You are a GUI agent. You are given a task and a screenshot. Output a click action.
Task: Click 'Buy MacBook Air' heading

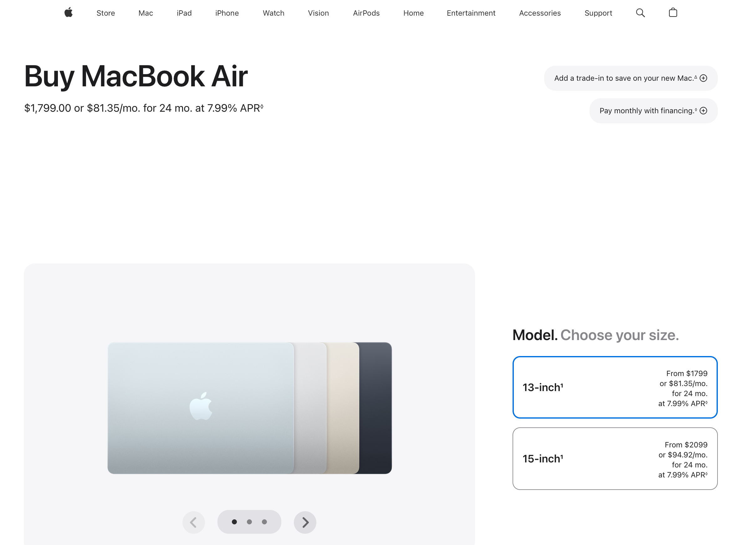click(x=136, y=76)
